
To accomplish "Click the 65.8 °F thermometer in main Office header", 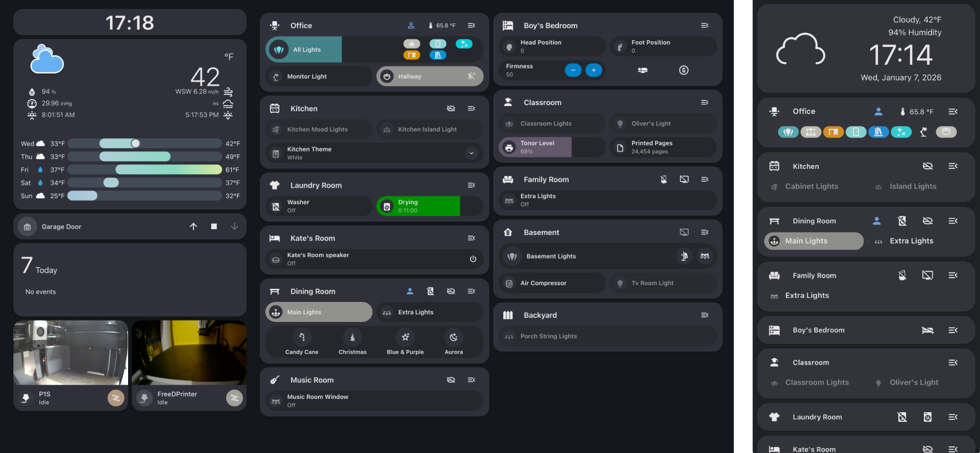I will point(442,26).
